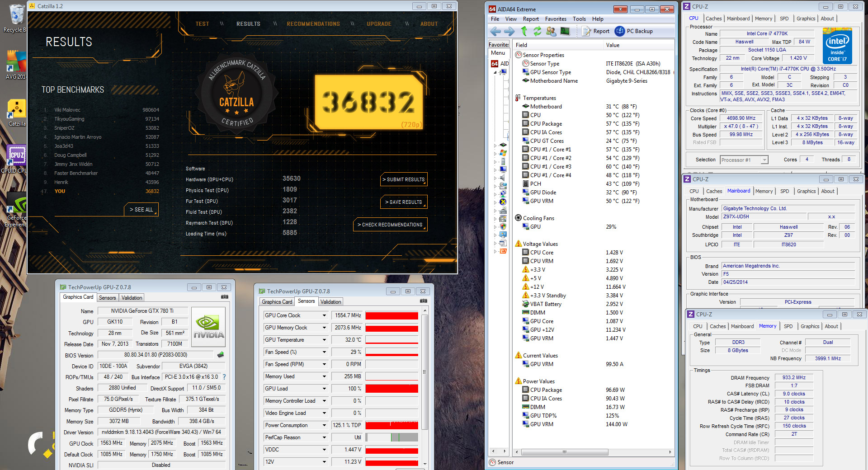This screenshot has width=868, height=470.
Task: Go to Catzilla's TEST tab
Action: tap(202, 24)
